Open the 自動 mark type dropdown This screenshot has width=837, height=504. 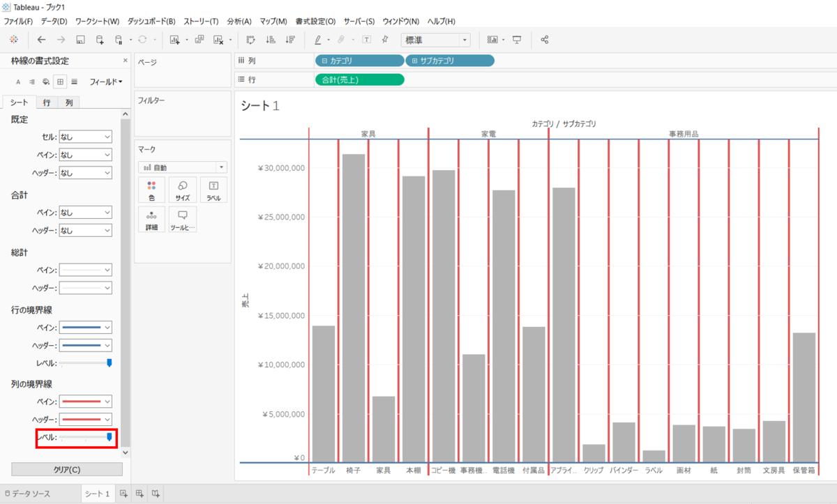[x=183, y=167]
